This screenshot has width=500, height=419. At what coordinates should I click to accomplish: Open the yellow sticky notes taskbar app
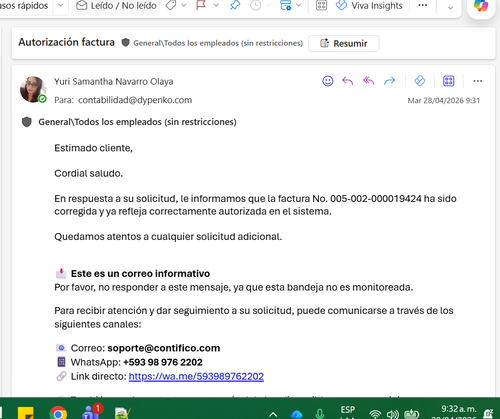[x=26, y=413]
